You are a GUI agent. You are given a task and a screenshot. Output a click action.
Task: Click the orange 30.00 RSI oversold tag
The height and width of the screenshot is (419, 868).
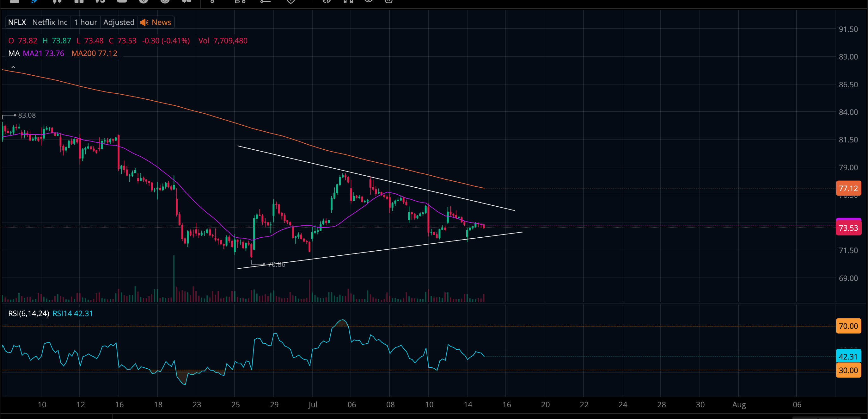pyautogui.click(x=848, y=370)
